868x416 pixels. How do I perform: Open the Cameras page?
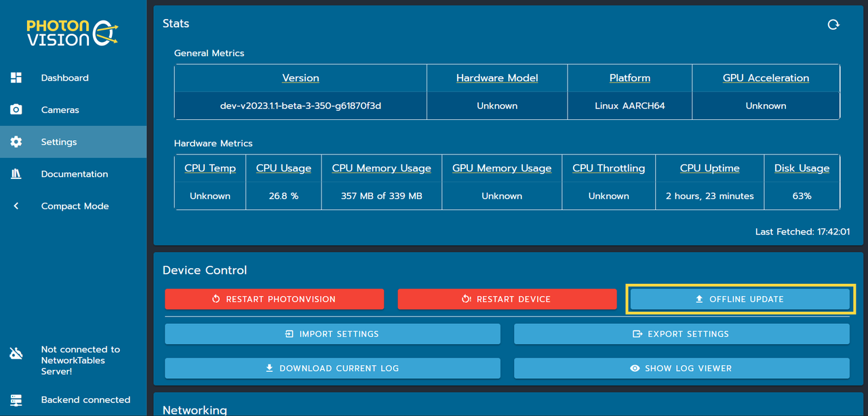tap(73, 110)
